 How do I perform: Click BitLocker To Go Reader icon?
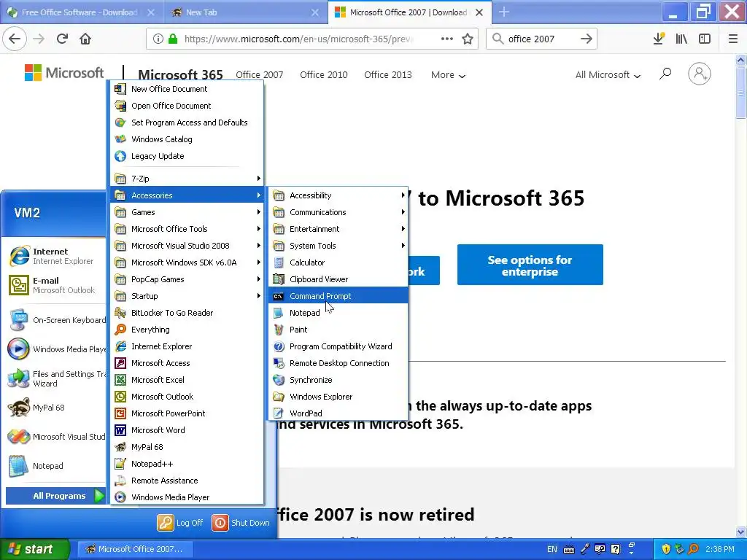[x=120, y=313]
